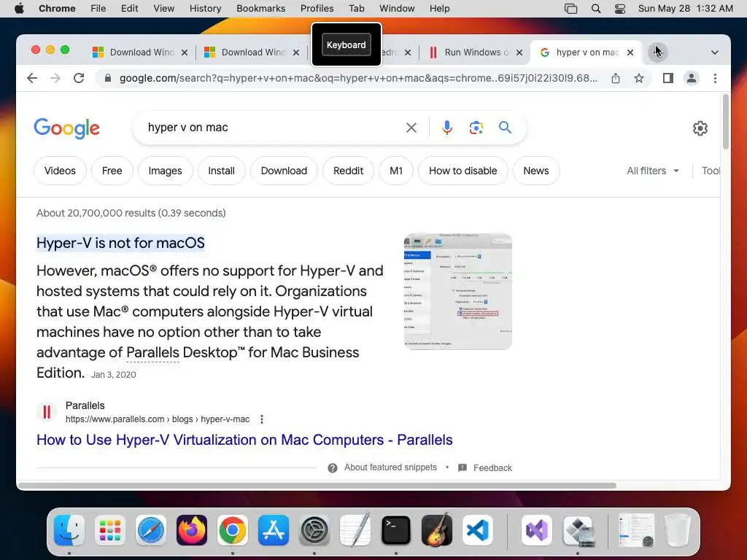Viewport: 747px width, 560px height.
Task: Start voice search with the microphone icon
Action: (447, 128)
